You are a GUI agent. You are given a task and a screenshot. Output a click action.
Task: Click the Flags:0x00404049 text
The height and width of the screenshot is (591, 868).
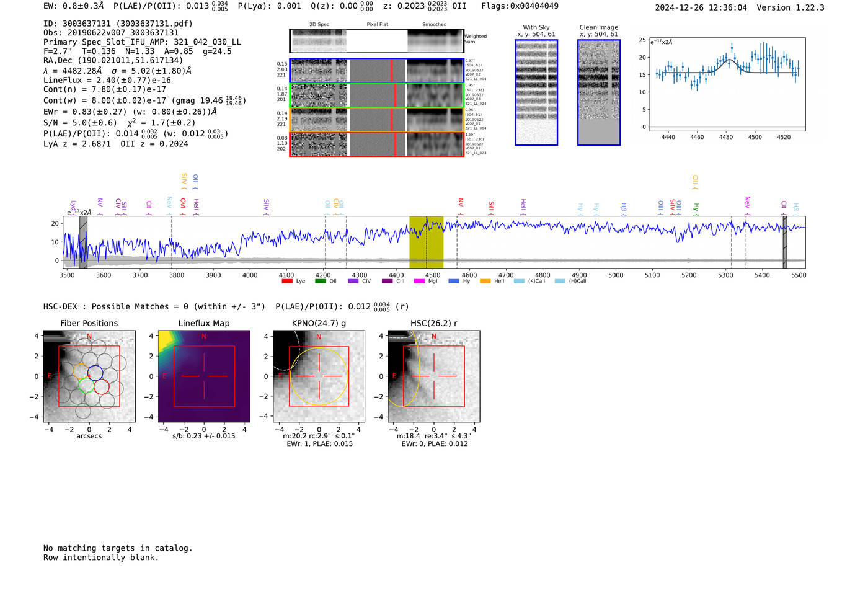[x=520, y=6]
